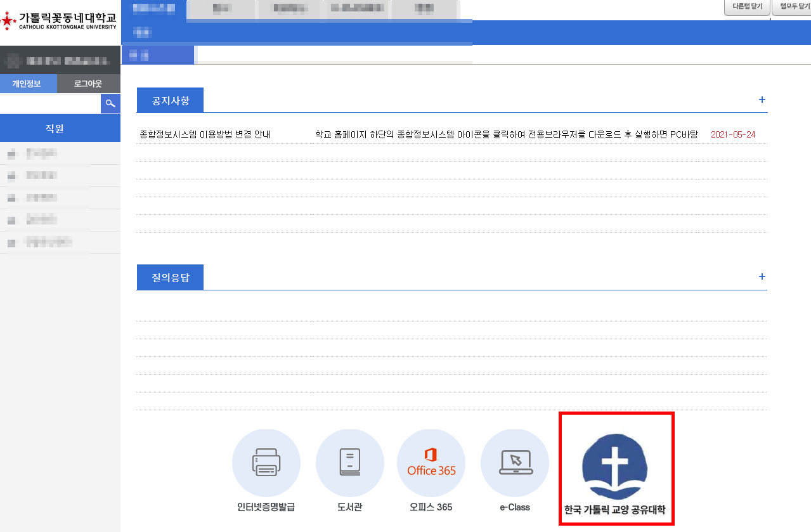Select the 직원 menu header
811x532 pixels.
(x=60, y=128)
